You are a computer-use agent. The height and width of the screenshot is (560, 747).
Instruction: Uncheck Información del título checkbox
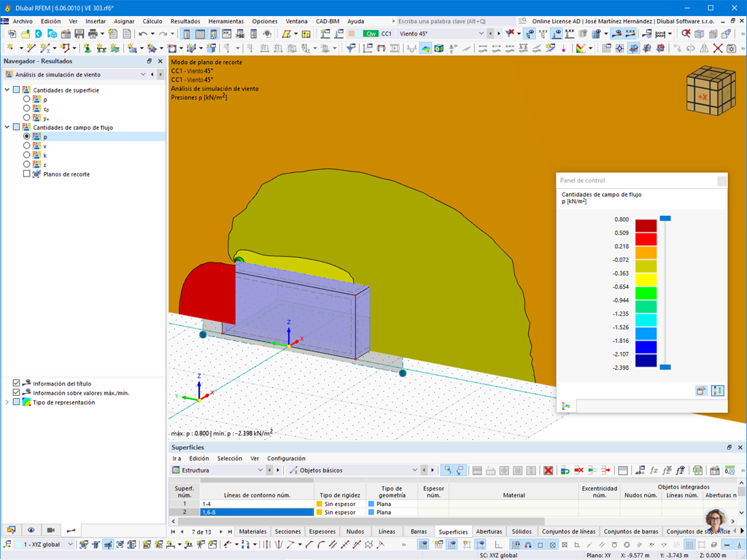click(16, 383)
